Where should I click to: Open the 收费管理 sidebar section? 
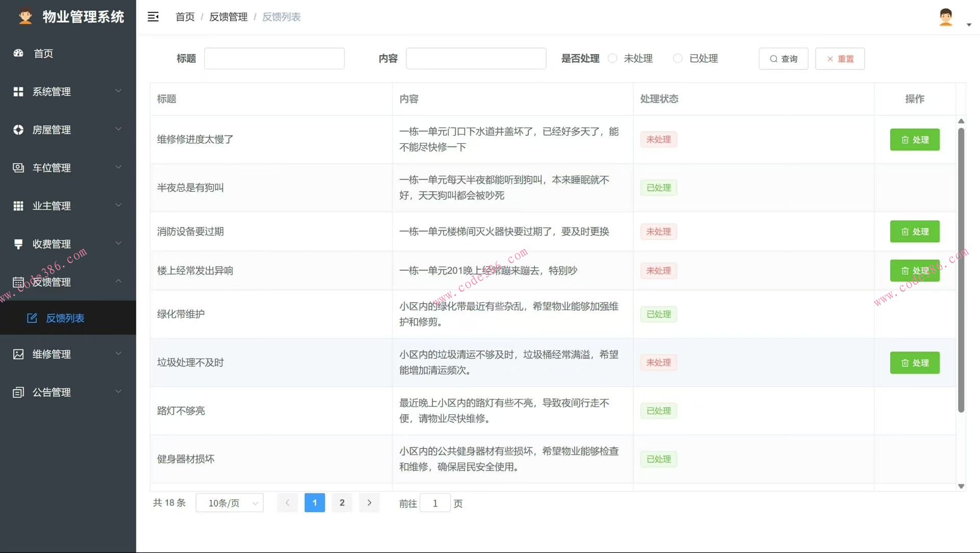coord(52,244)
